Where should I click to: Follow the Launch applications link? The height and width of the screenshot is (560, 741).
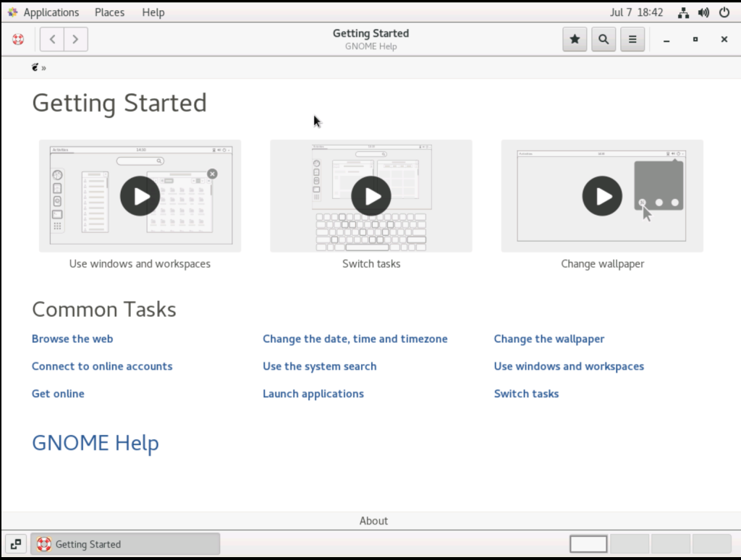tap(313, 394)
